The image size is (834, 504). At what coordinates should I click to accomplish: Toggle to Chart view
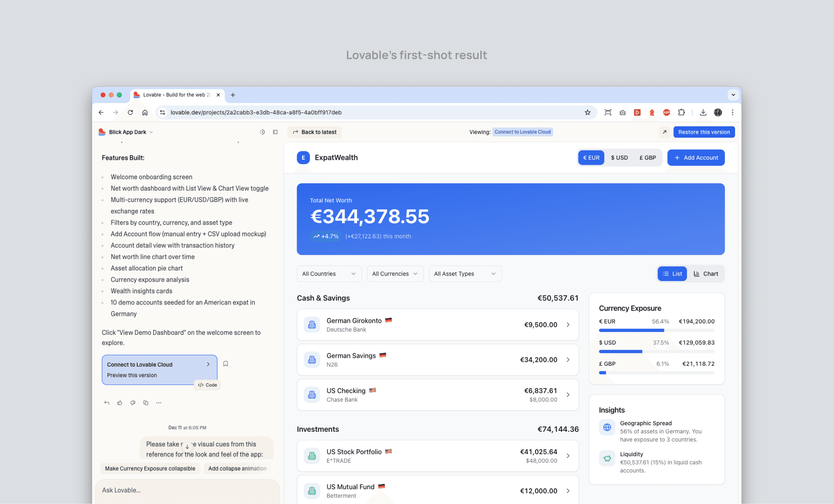coord(706,274)
